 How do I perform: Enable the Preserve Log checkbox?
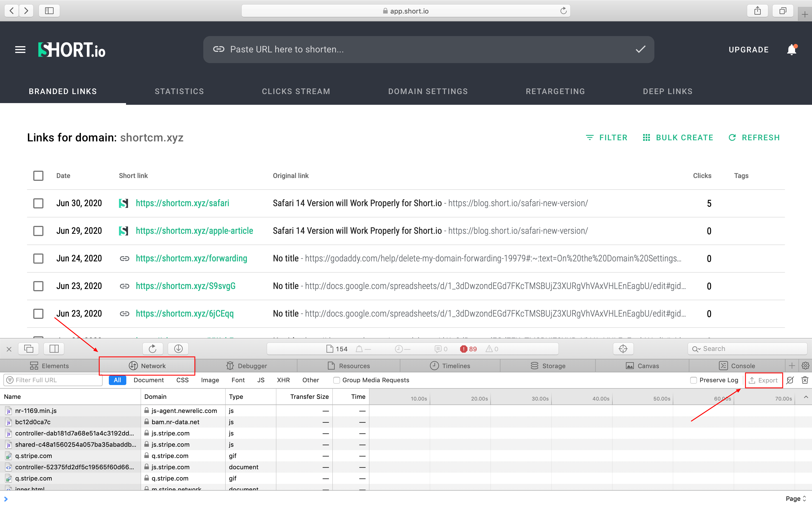pyautogui.click(x=694, y=380)
